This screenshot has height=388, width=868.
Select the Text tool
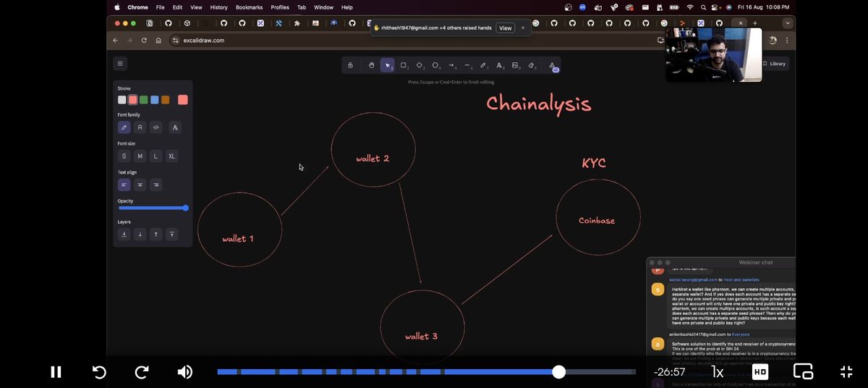click(500, 65)
